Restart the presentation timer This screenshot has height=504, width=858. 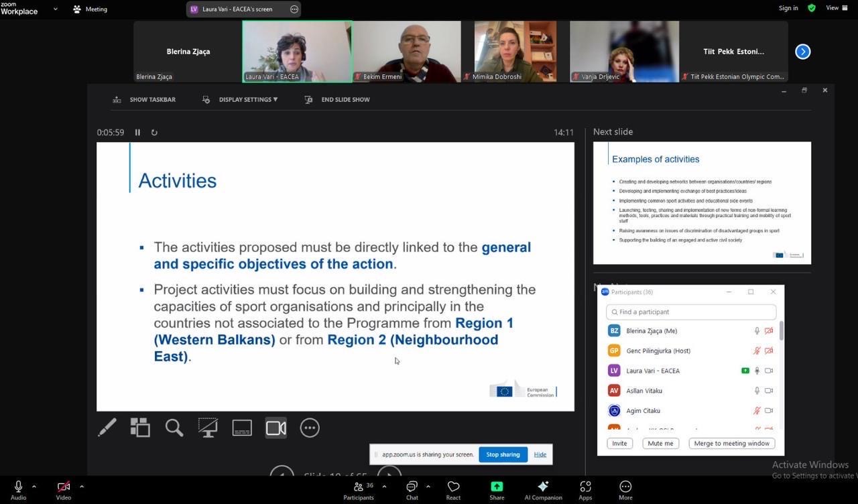click(x=154, y=133)
